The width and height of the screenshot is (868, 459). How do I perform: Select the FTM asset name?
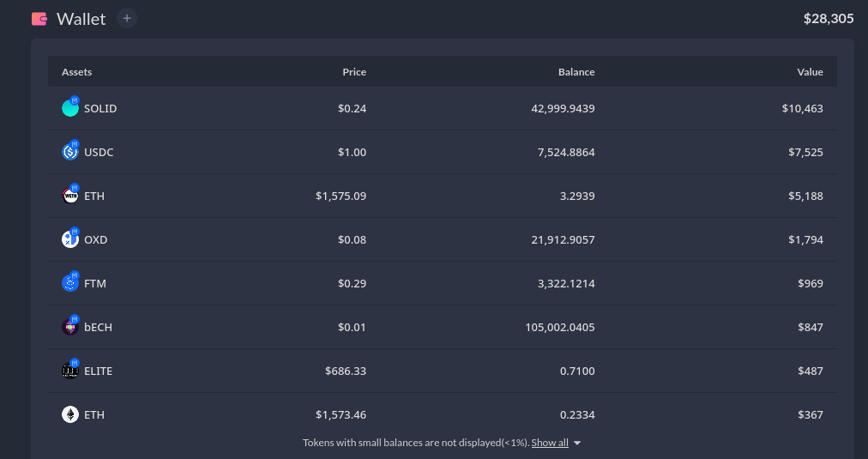pos(95,283)
